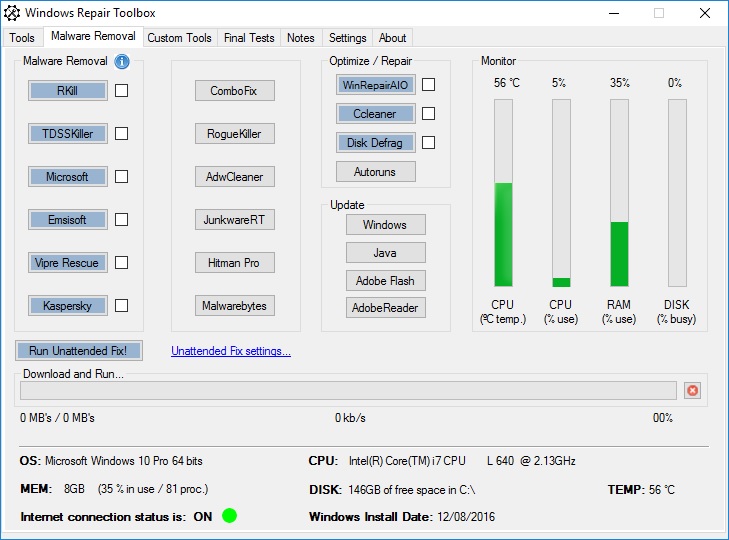Tick the checkbox next to Vipre Rescue
729x540 pixels.
tap(121, 262)
